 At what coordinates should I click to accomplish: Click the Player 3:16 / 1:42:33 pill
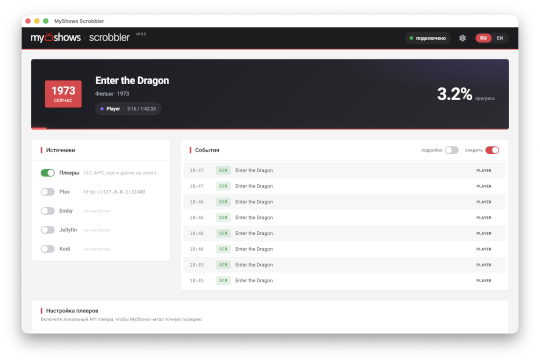pyautogui.click(x=128, y=109)
